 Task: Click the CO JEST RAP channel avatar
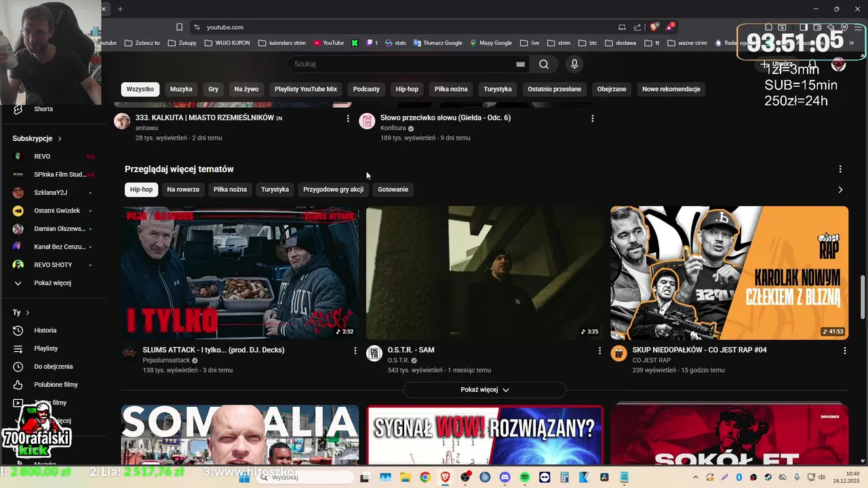pos(618,353)
